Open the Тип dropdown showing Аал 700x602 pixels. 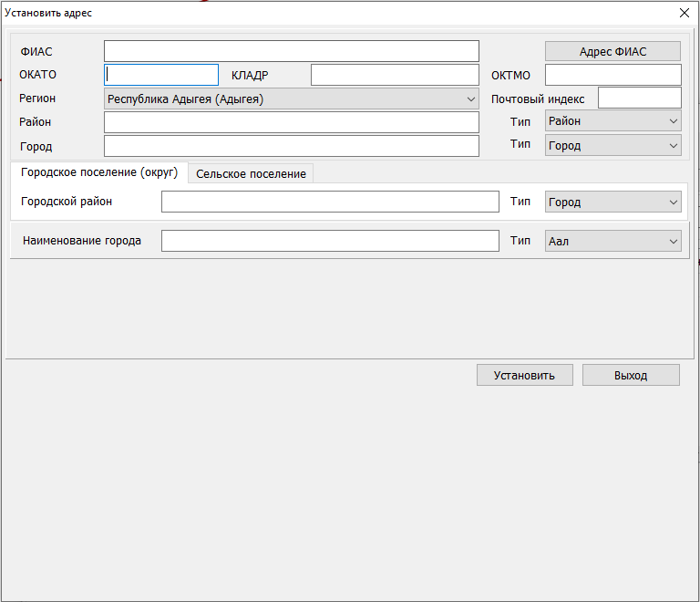[x=612, y=241]
